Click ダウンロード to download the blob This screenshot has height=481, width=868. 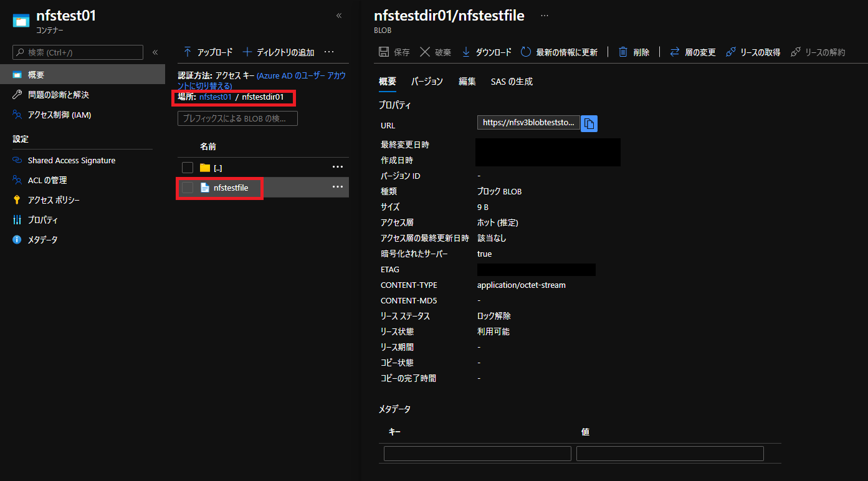(487, 52)
